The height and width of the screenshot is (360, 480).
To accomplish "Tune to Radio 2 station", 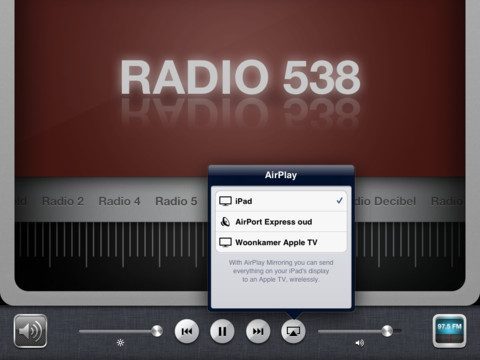I will [63, 201].
